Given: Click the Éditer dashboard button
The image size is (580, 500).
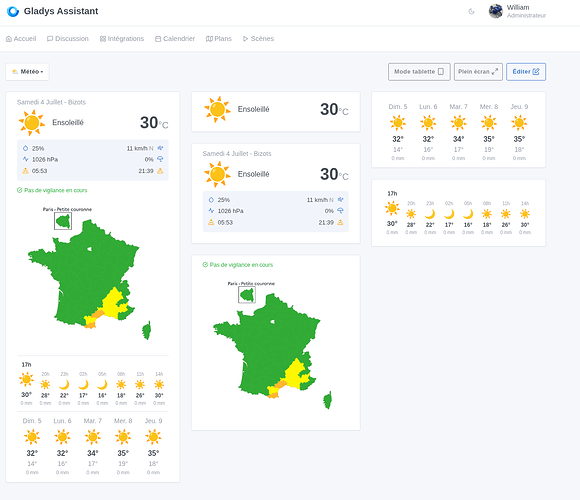Looking at the screenshot, I should (x=526, y=72).
